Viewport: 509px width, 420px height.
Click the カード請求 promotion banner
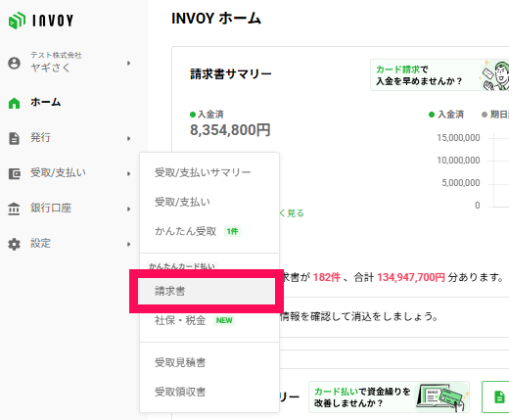point(440,75)
